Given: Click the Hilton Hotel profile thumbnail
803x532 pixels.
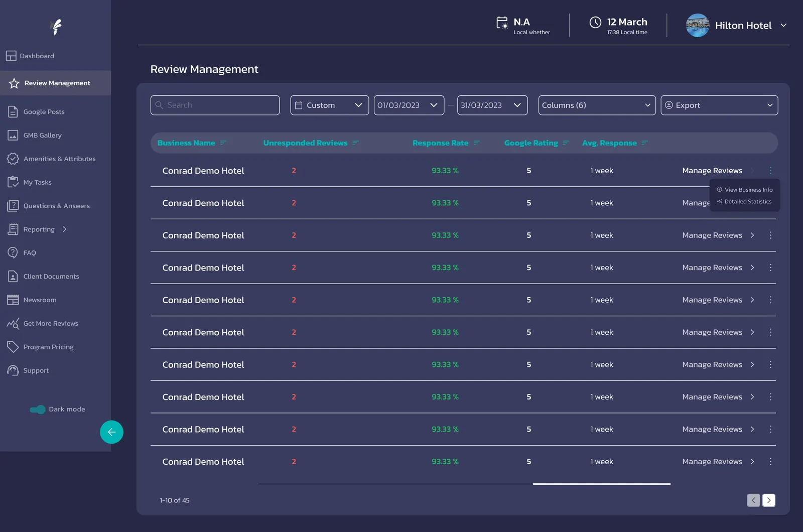Looking at the screenshot, I should [x=698, y=25].
